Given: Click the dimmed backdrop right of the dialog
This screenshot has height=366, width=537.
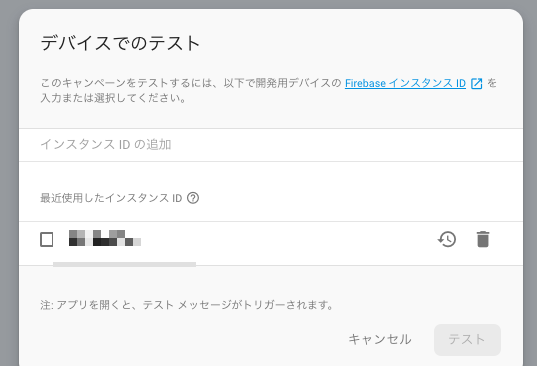Looking at the screenshot, I should (530, 185).
